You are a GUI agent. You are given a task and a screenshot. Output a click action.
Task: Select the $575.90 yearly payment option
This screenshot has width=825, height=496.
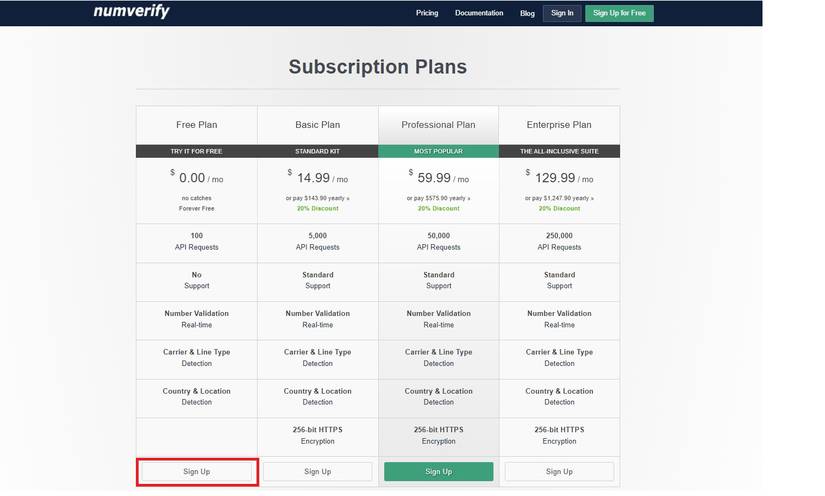point(438,198)
